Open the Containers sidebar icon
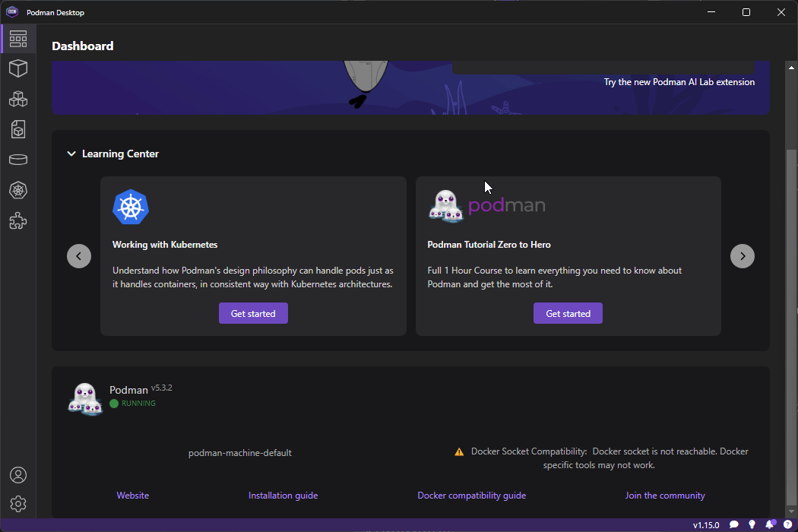Image resolution: width=798 pixels, height=532 pixels. click(18, 68)
